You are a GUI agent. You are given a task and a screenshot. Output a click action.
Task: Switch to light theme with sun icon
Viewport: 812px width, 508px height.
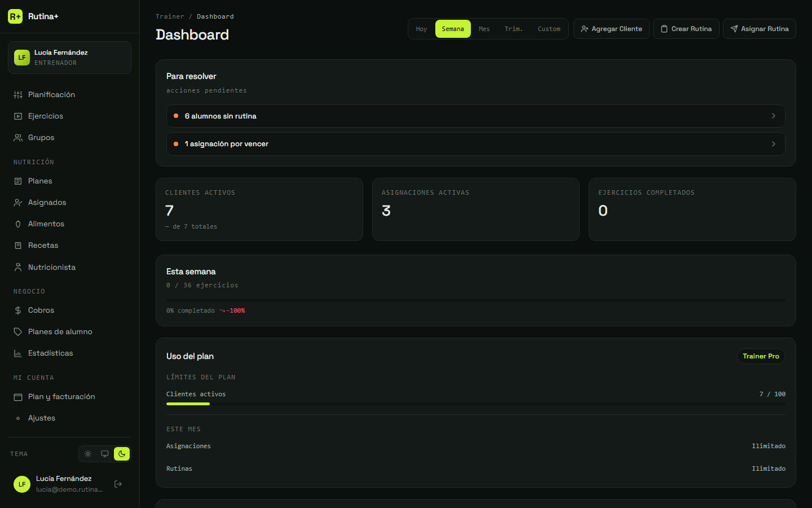(88, 454)
